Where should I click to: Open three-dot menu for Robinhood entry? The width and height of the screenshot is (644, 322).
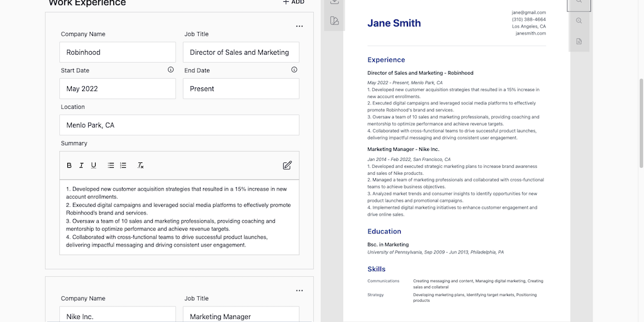299,26
